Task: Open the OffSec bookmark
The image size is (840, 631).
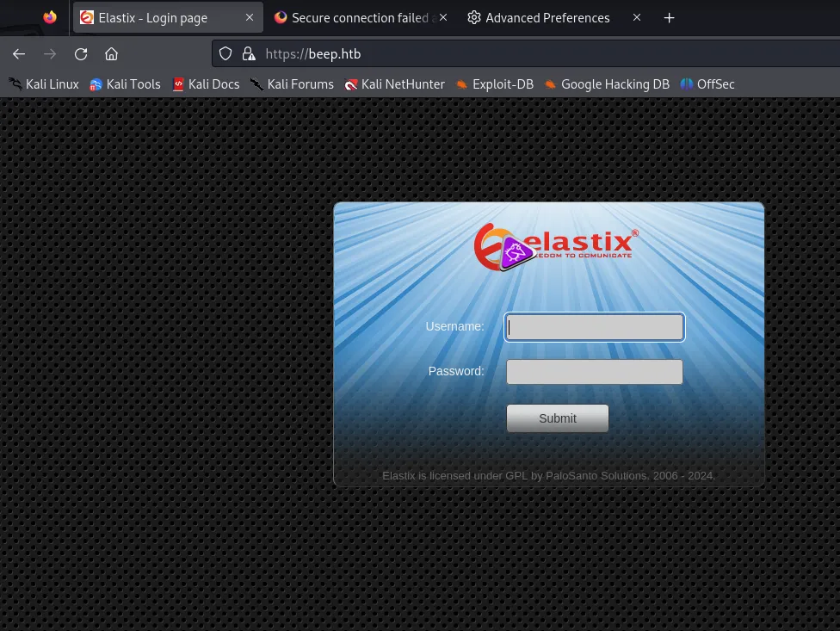Action: point(707,84)
